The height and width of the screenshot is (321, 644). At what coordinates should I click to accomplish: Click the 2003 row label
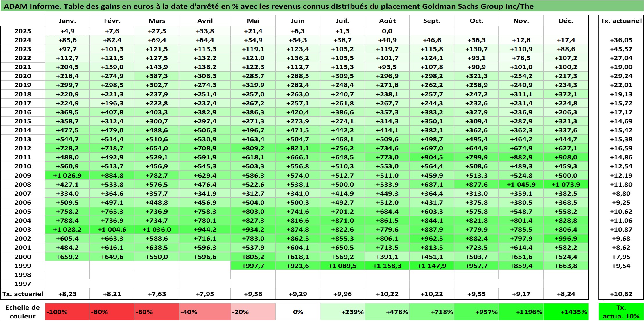pyautogui.click(x=23, y=229)
